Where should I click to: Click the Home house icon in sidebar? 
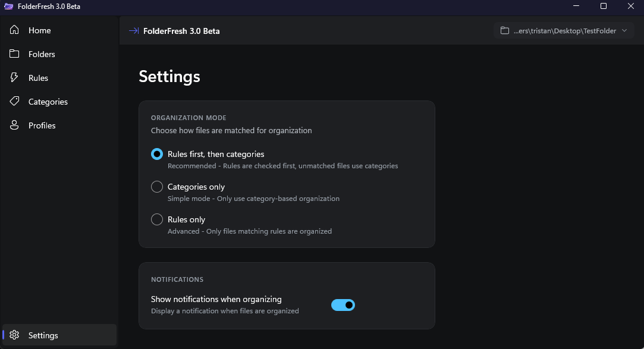coord(14,30)
